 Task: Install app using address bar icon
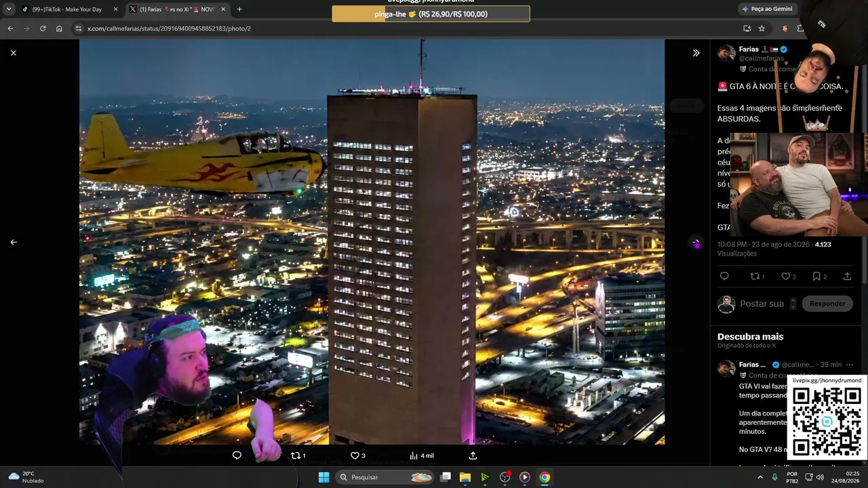pos(747,28)
